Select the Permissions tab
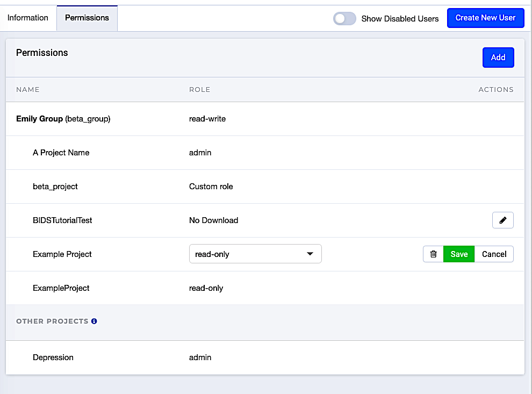Screen dimensions: 532x394 coord(87,18)
